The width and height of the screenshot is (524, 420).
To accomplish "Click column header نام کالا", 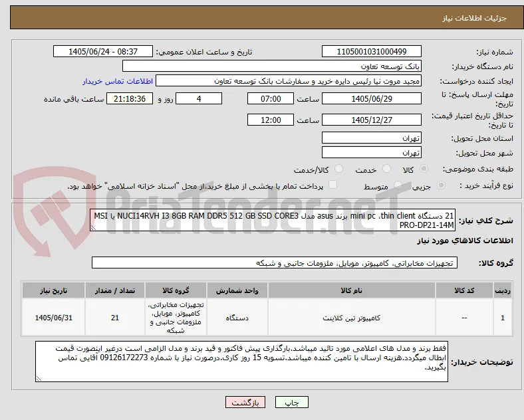I will [x=351, y=290].
